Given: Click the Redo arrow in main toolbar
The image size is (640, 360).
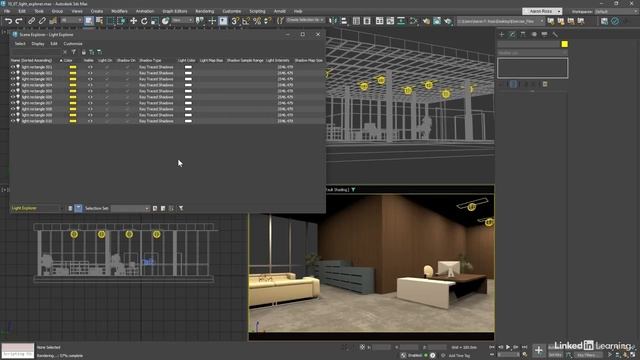Looking at the screenshot, I should pos(19,21).
